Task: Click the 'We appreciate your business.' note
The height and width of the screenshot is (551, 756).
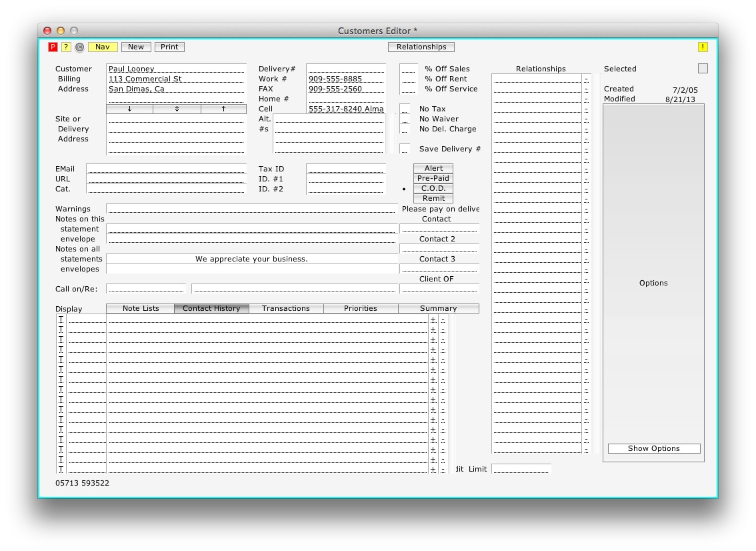Action: pos(251,259)
